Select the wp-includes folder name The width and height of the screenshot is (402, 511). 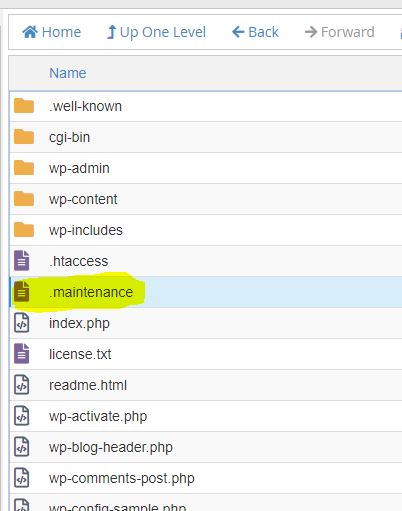86,230
